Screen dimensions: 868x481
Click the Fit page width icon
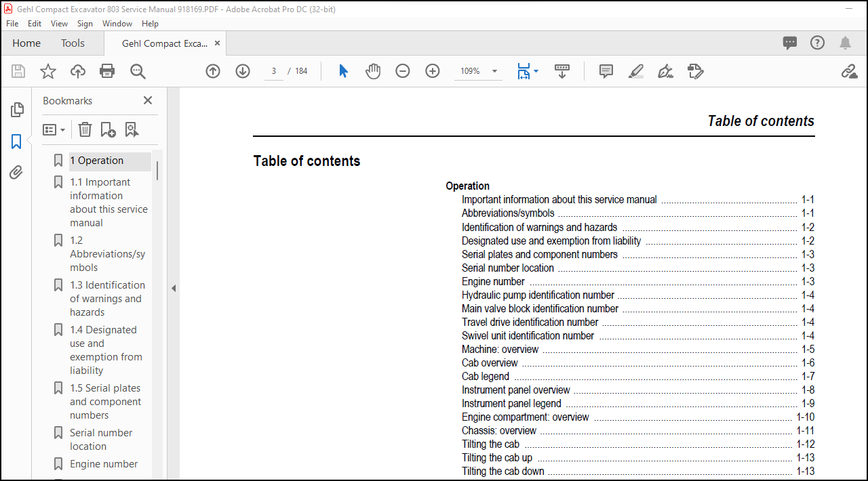coord(524,71)
